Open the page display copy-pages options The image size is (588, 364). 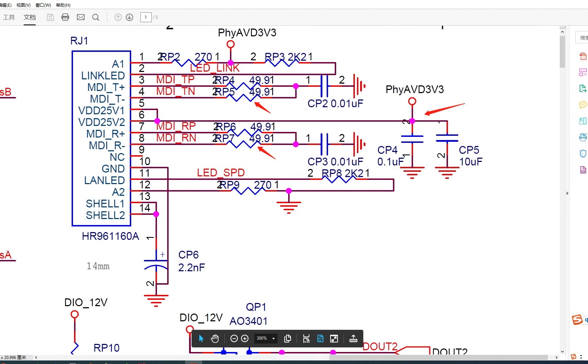[288, 339]
